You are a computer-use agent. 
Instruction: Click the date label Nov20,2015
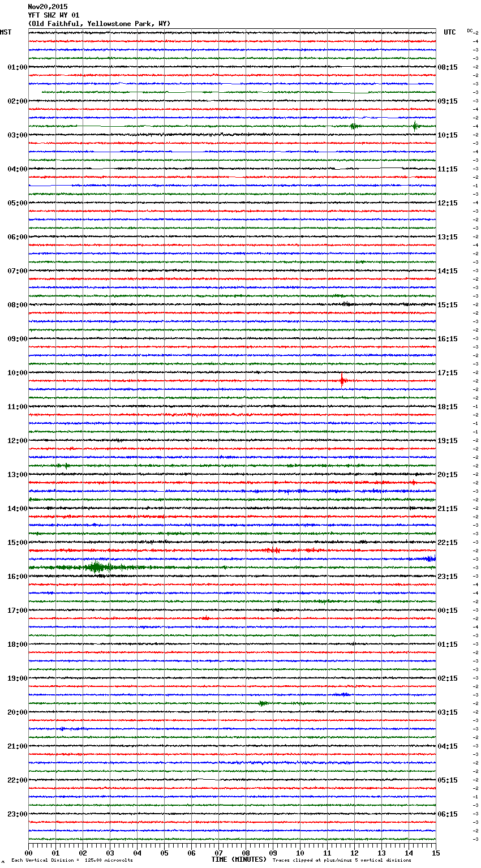pyautogui.click(x=48, y=7)
